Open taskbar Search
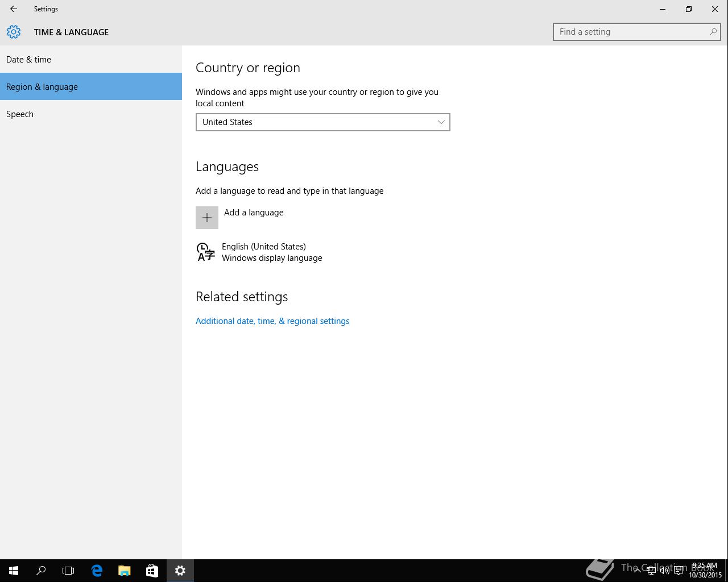728x582 pixels. pyautogui.click(x=41, y=571)
